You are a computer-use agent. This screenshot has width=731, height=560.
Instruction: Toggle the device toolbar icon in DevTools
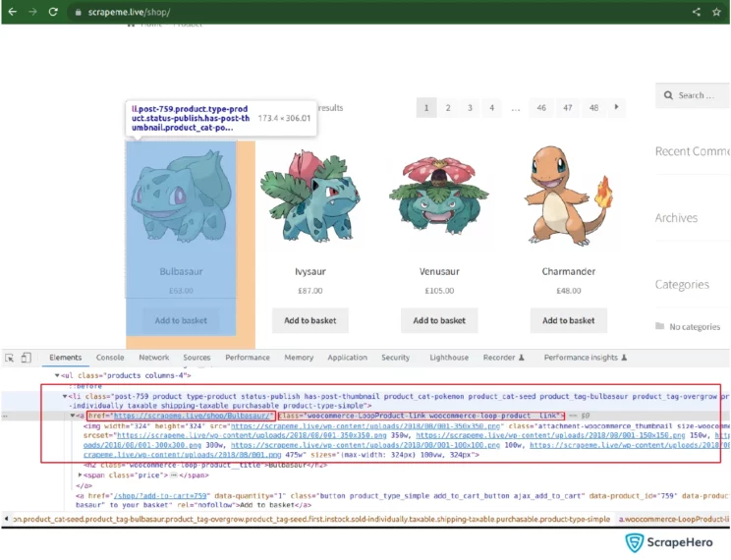click(x=27, y=358)
